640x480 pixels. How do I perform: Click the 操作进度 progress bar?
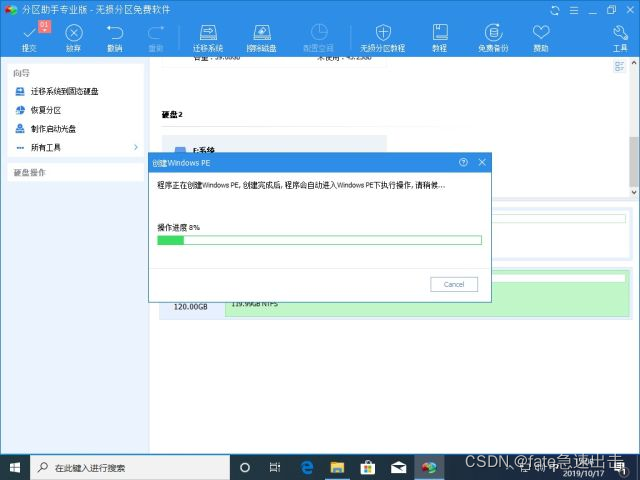point(319,240)
